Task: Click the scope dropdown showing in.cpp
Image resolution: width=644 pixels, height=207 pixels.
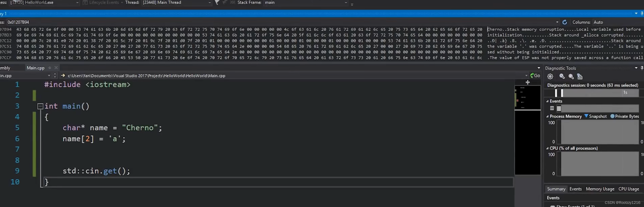Action: click(x=25, y=76)
